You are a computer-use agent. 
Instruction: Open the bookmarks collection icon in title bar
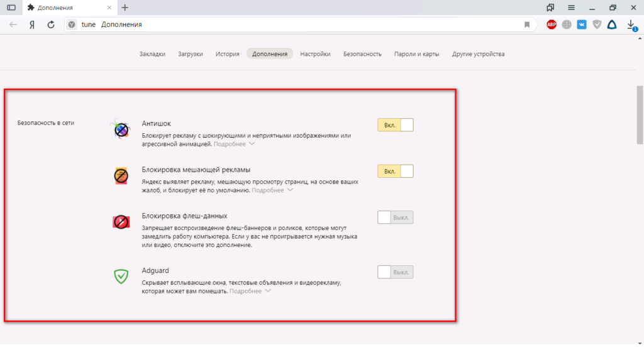coord(550,8)
